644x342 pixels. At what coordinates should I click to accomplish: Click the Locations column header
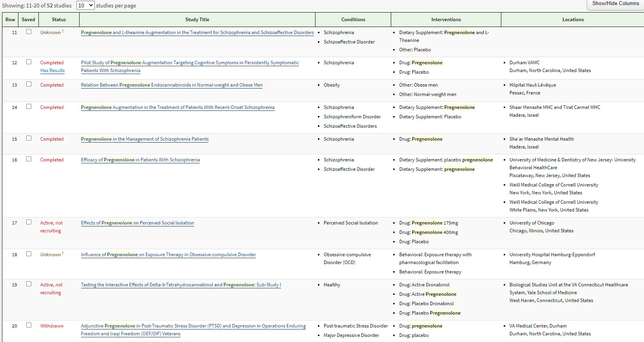[573, 20]
